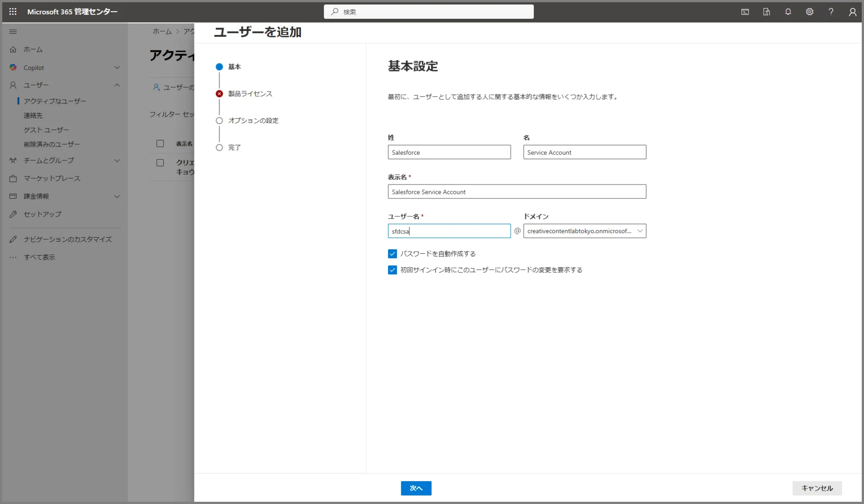Screen dimensions: 864x504
Task: Click the 姓 input field
Action: (449, 152)
